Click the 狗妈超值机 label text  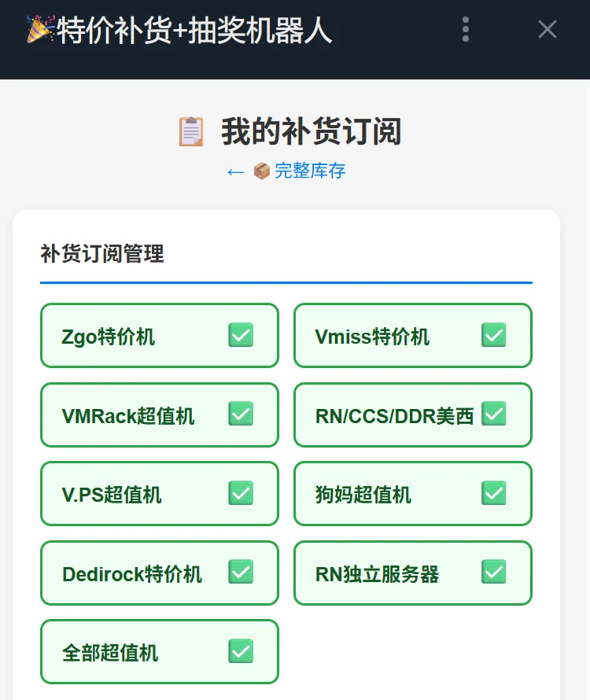363,495
